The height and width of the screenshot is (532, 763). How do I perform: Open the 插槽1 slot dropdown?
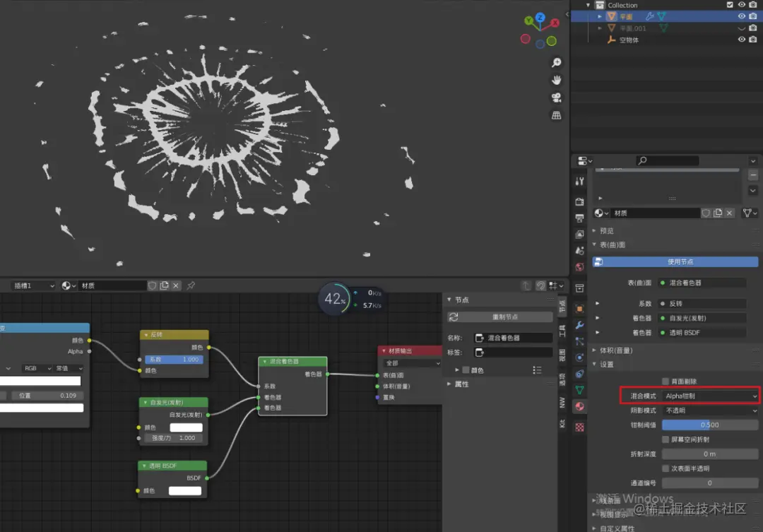pos(33,285)
